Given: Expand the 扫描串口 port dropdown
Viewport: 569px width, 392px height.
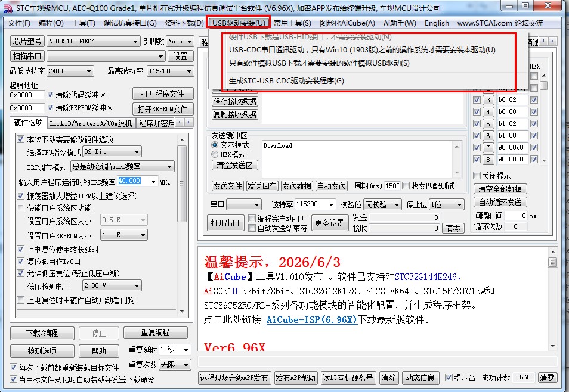Looking at the screenshot, I should pos(160,56).
